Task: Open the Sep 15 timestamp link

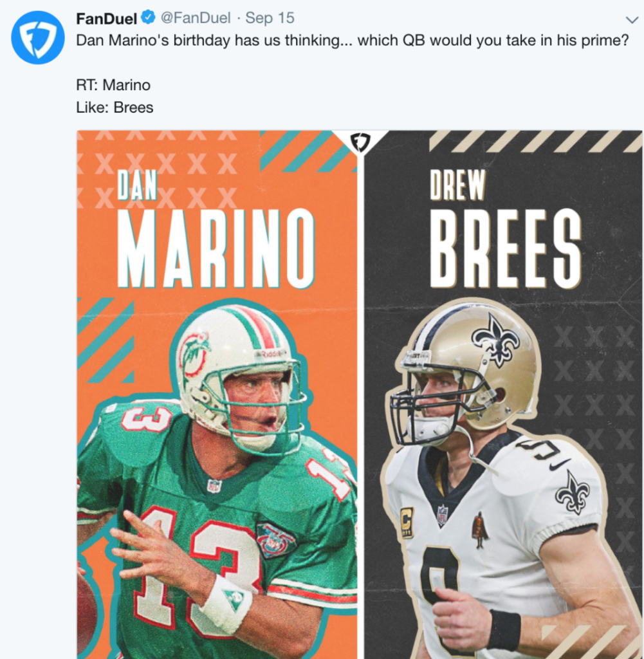Action: pos(270,18)
